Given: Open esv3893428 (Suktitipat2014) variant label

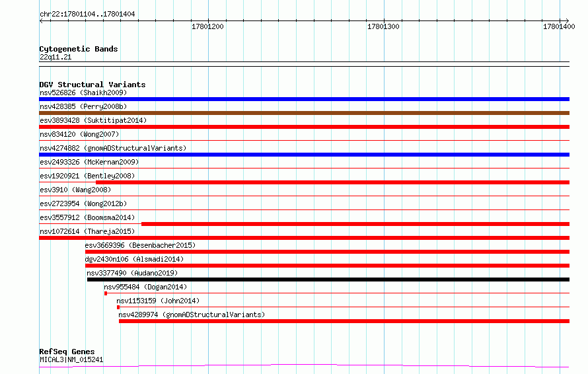Looking at the screenshot, I should 93,120.
